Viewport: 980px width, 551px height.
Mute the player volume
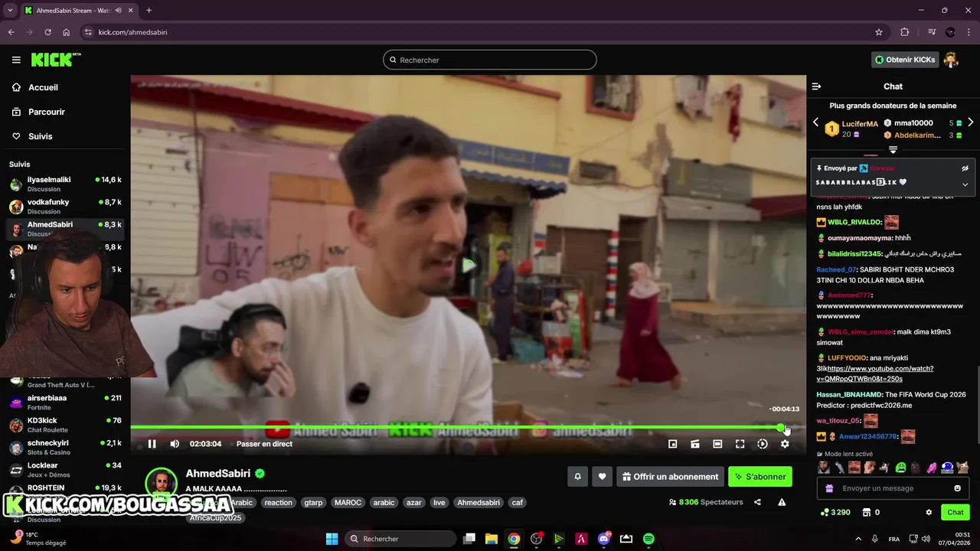[175, 444]
